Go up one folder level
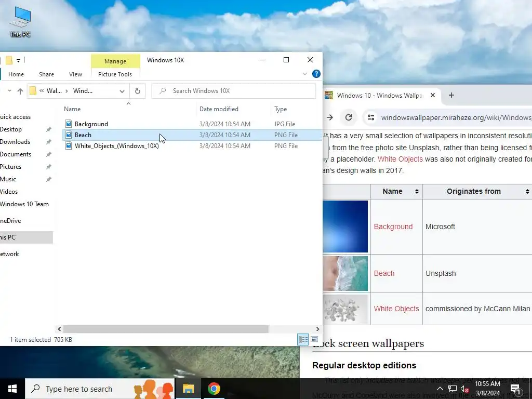532x399 pixels. [x=20, y=91]
